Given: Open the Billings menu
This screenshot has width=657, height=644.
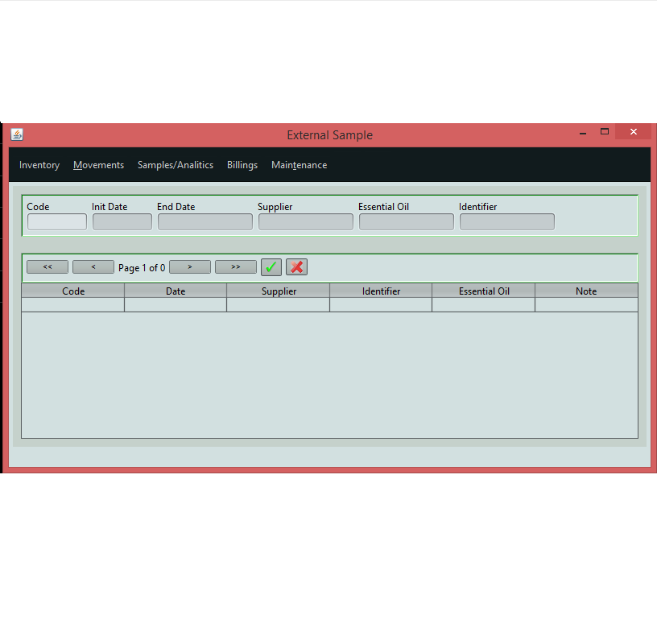Looking at the screenshot, I should pyautogui.click(x=242, y=165).
